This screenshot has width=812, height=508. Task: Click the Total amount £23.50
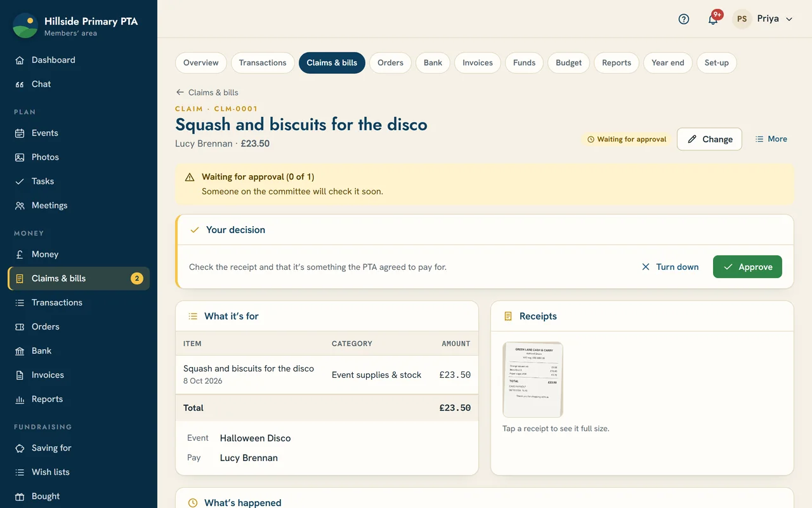(455, 408)
